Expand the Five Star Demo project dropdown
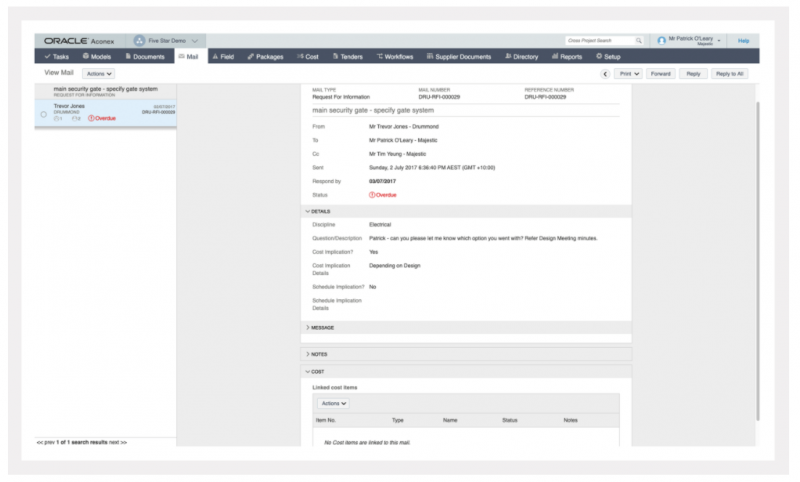This screenshot has width=800, height=482. [x=194, y=41]
